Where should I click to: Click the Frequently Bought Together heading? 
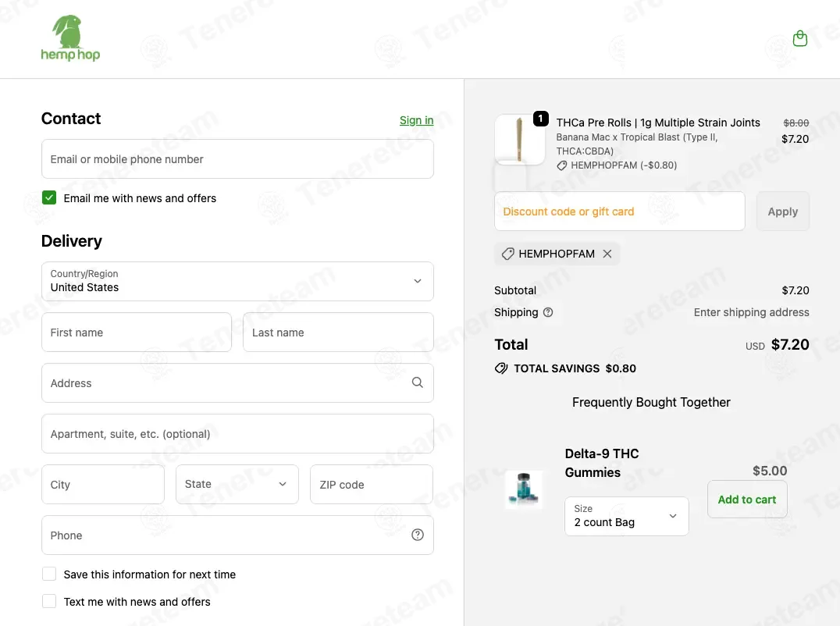point(651,402)
